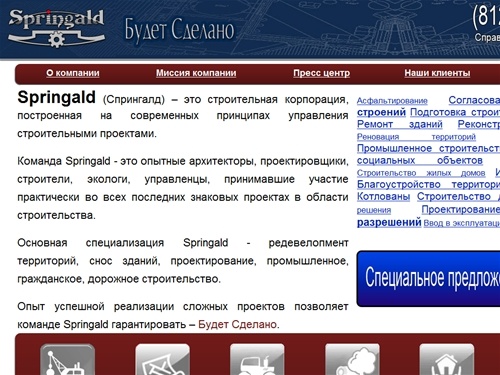Open the Ввод в эксплуатацию link
500x375 pixels.
[x=462, y=223]
